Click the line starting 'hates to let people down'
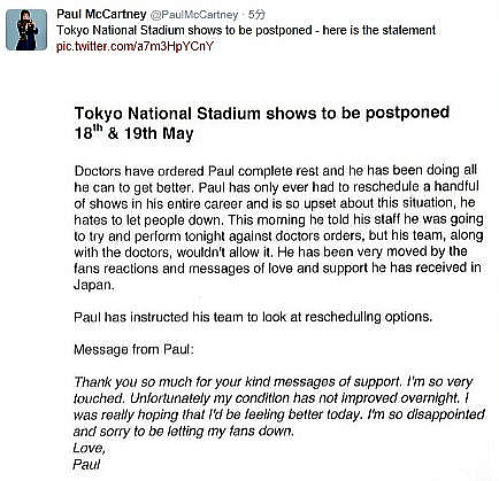 279,220
